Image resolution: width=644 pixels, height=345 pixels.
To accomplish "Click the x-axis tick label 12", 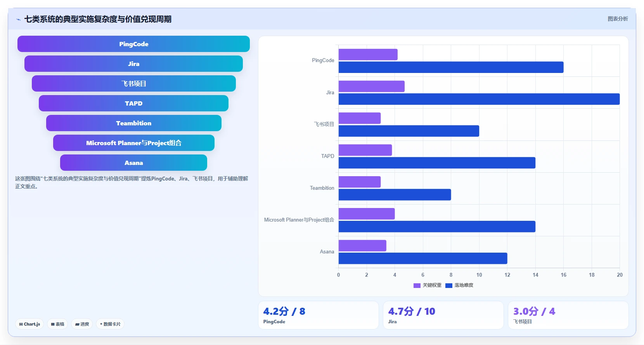I will pyautogui.click(x=507, y=275).
